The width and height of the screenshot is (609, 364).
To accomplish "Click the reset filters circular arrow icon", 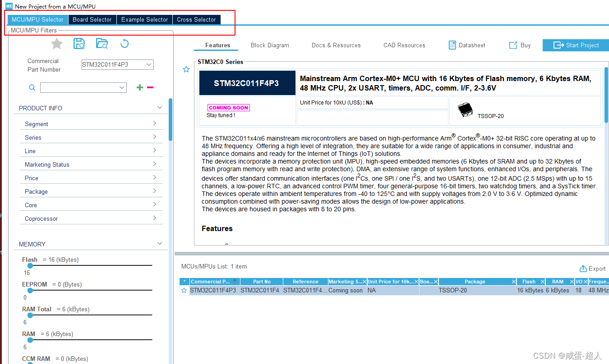I will click(x=125, y=44).
